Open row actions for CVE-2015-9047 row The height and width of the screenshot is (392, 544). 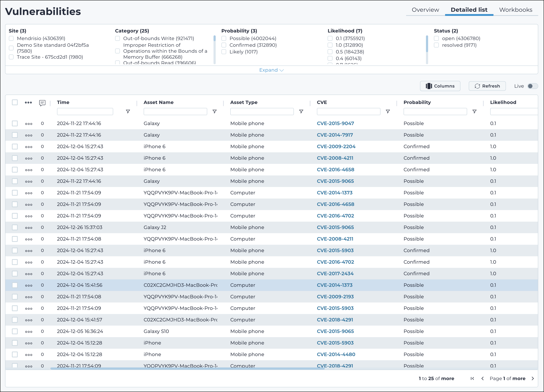click(29, 124)
